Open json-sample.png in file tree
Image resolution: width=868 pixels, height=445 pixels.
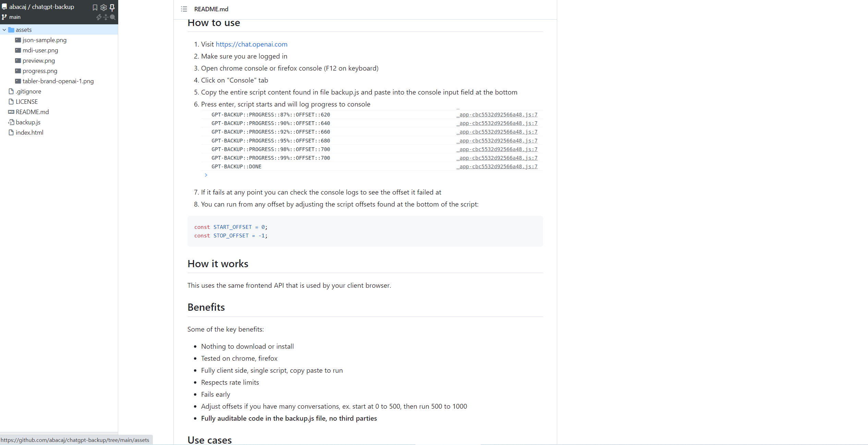pos(45,40)
